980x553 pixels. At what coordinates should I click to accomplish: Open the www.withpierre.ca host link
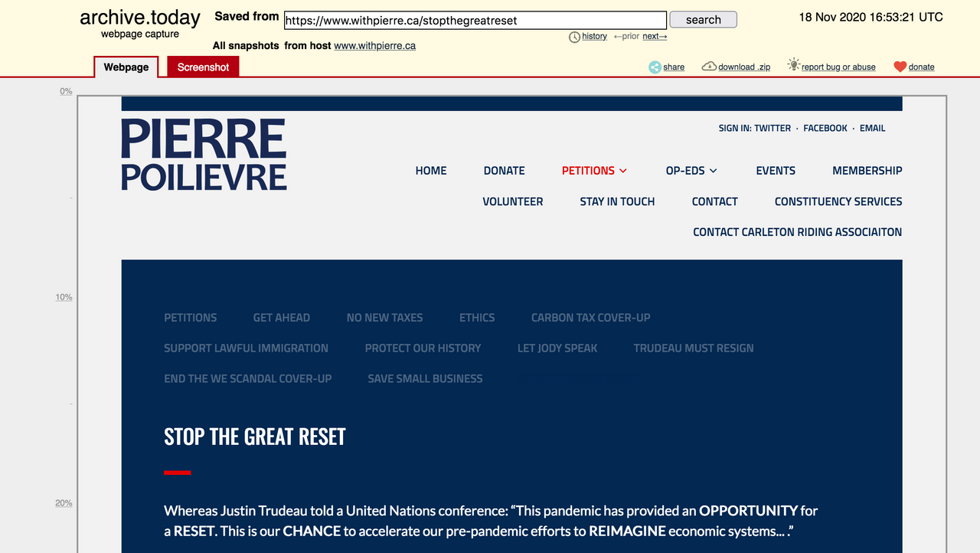[x=375, y=45]
